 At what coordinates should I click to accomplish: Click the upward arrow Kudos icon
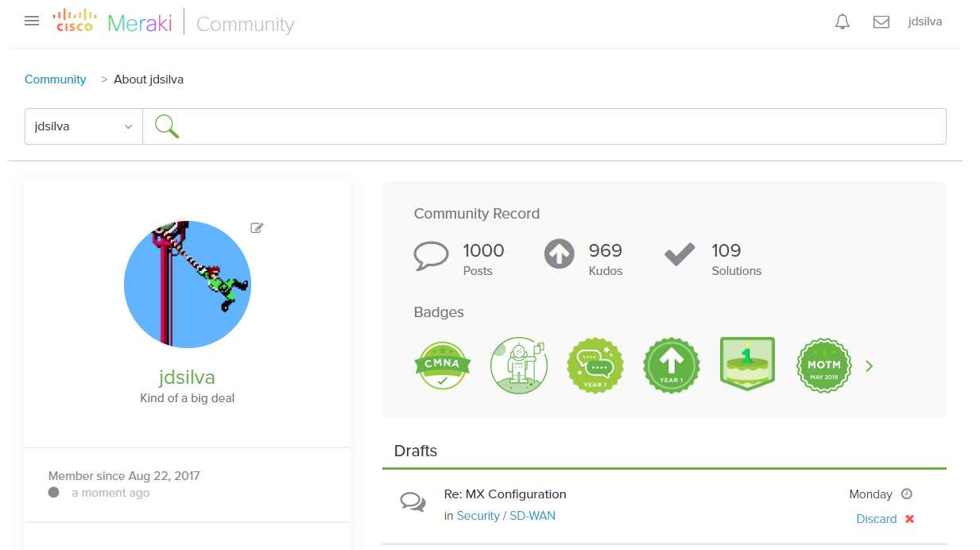point(559,254)
